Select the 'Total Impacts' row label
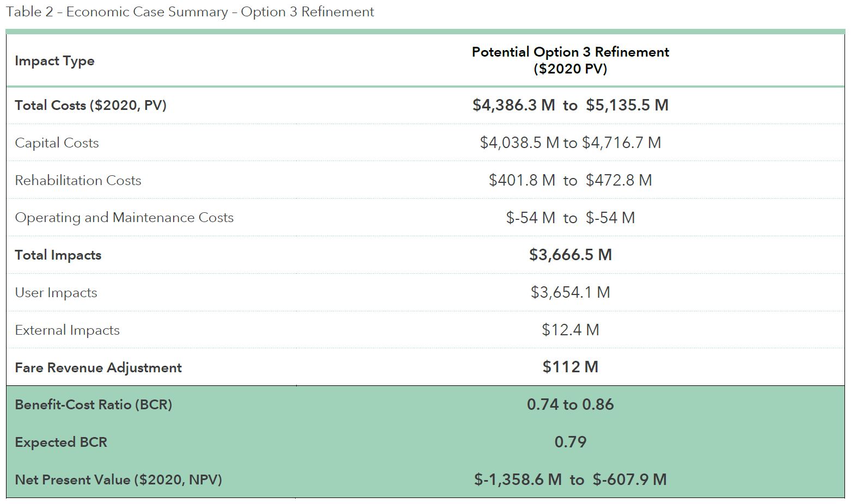The height and width of the screenshot is (504, 851). (58, 255)
